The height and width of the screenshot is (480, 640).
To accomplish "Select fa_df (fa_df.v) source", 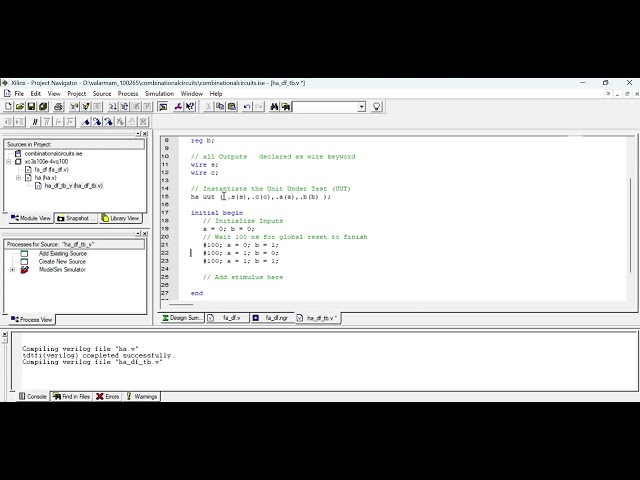I will point(51,170).
